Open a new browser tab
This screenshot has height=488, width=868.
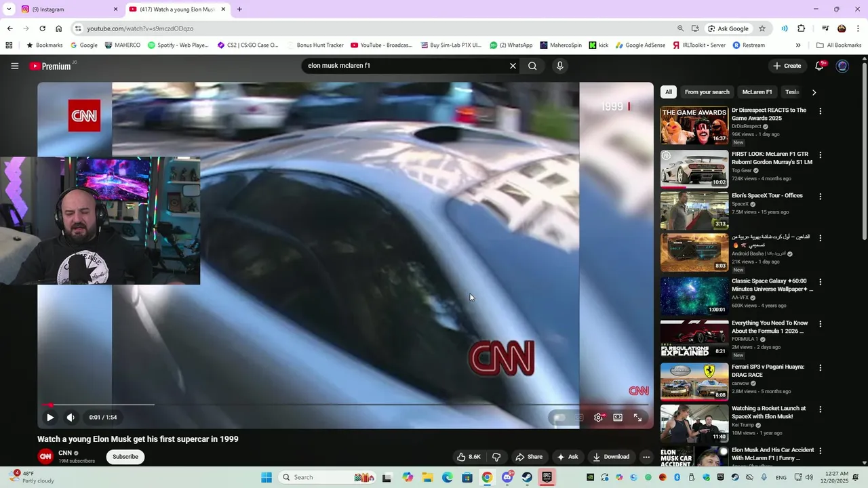pyautogui.click(x=239, y=9)
